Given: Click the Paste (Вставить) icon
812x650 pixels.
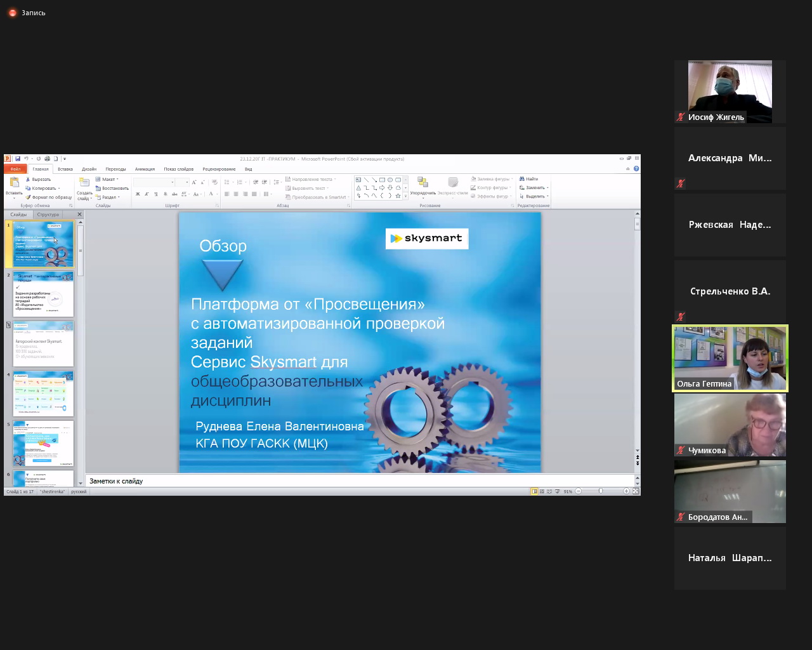Looking at the screenshot, I should pyautogui.click(x=14, y=183).
